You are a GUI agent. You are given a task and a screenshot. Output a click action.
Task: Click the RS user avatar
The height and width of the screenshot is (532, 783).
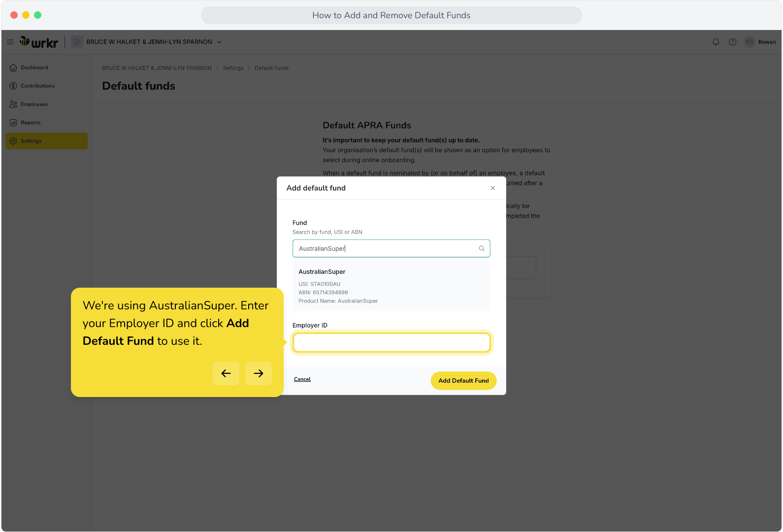pyautogui.click(x=750, y=42)
